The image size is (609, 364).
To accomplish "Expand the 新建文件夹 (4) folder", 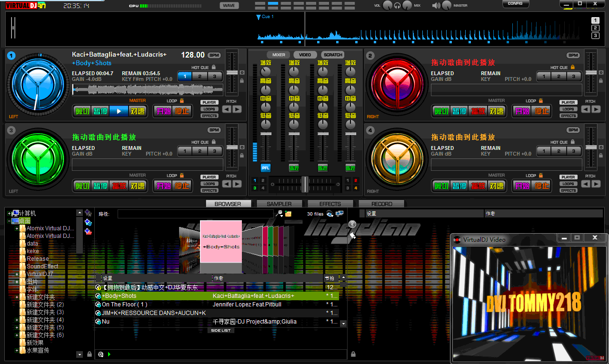I will [x=17, y=320].
